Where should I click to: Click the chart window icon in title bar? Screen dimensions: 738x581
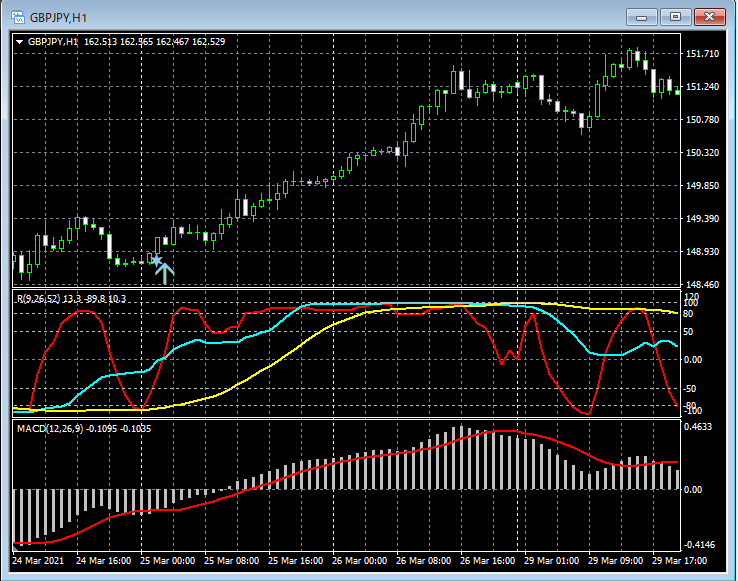pyautogui.click(x=17, y=17)
